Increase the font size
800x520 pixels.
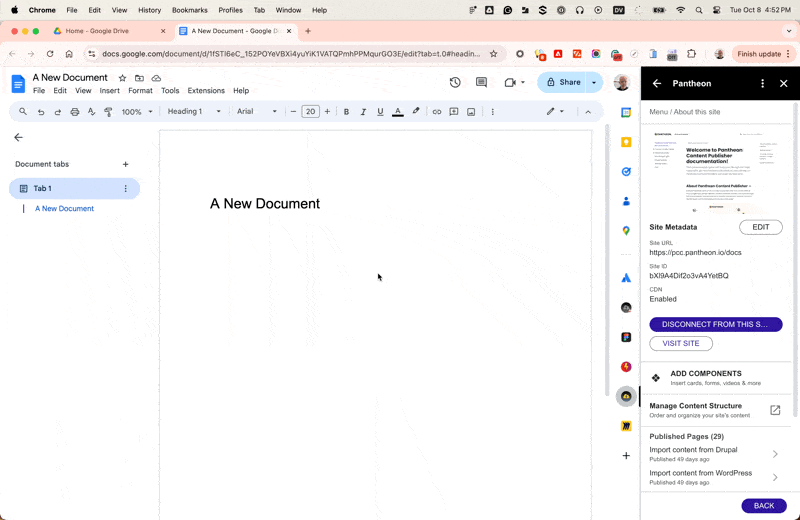pyautogui.click(x=327, y=111)
